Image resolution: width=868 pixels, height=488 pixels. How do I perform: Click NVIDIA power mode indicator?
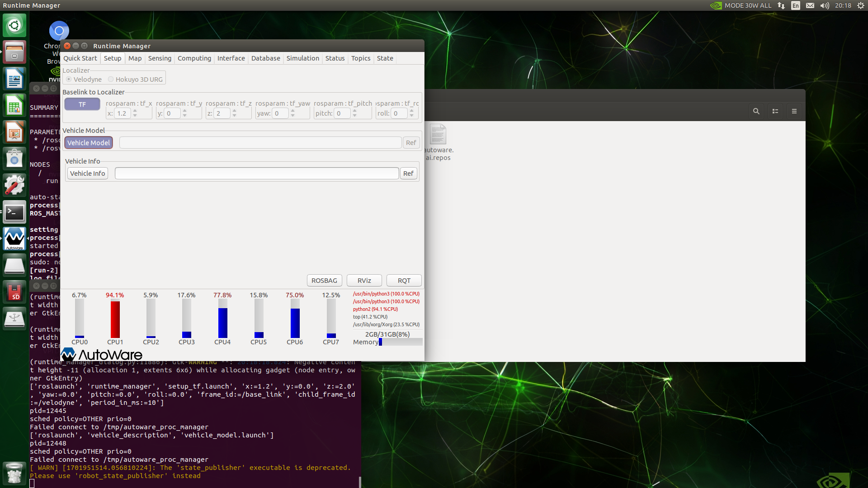click(741, 5)
